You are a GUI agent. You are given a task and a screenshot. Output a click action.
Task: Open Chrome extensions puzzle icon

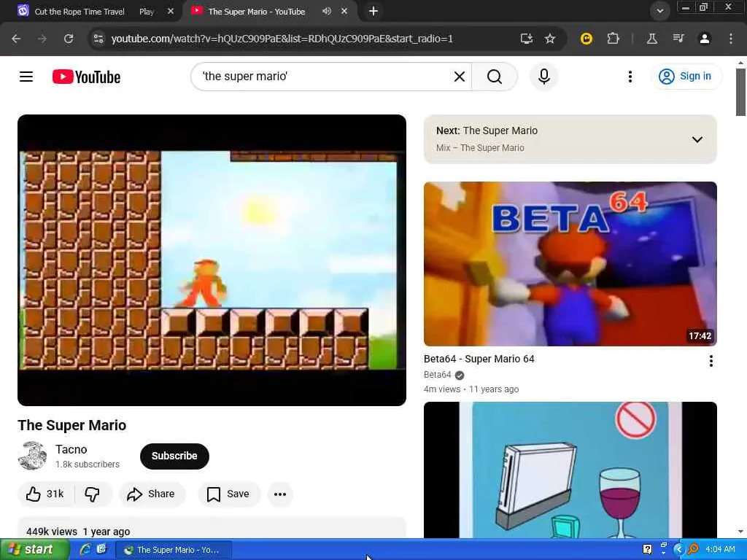click(613, 39)
